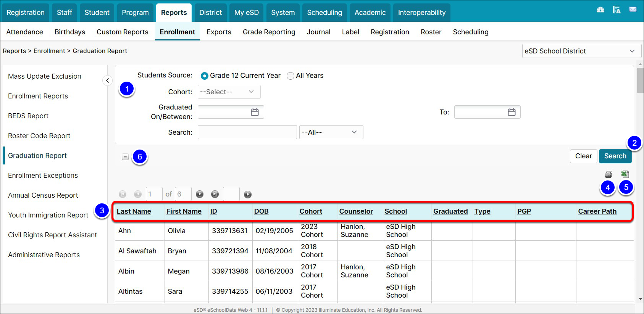The image size is (644, 314).
Task: Open the Cohort dropdown
Action: pyautogui.click(x=229, y=92)
